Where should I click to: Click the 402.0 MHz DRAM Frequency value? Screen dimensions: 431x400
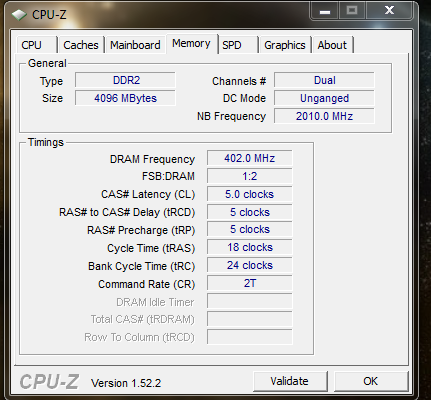[x=250, y=158]
